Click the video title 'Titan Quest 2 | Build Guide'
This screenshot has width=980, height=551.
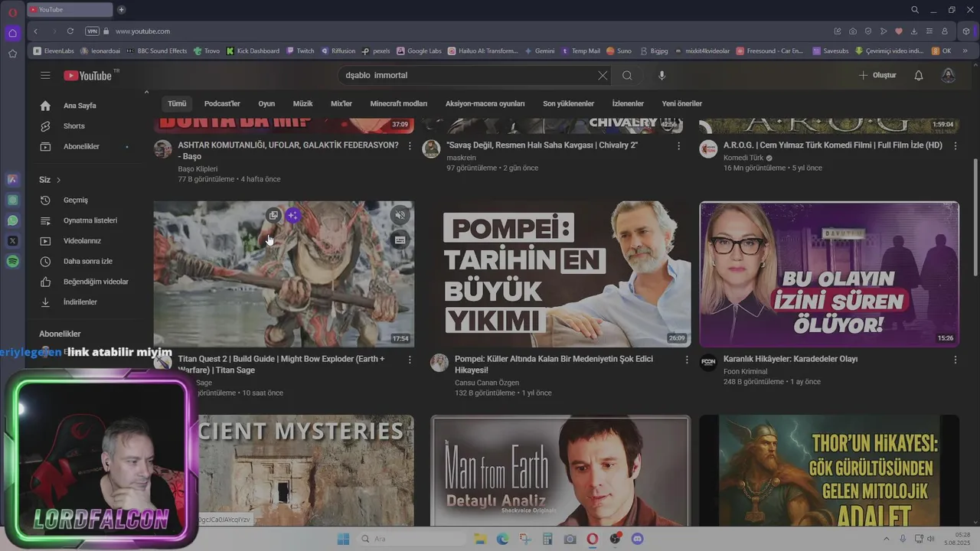281,364
